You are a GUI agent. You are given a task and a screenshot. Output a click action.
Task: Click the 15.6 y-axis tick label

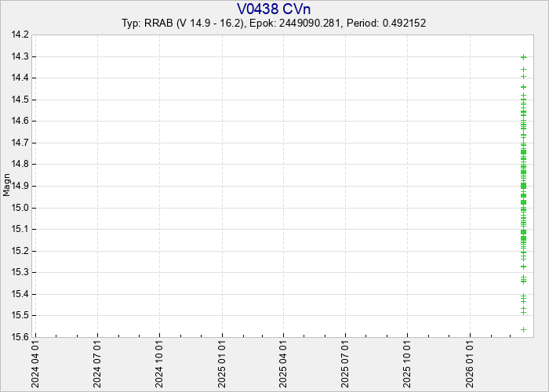coord(20,337)
